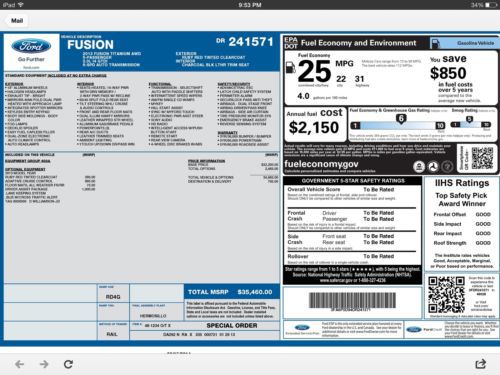Tap the large QR code below IIHS Ratings
The width and height of the screenshot is (500, 375).
click(446, 294)
